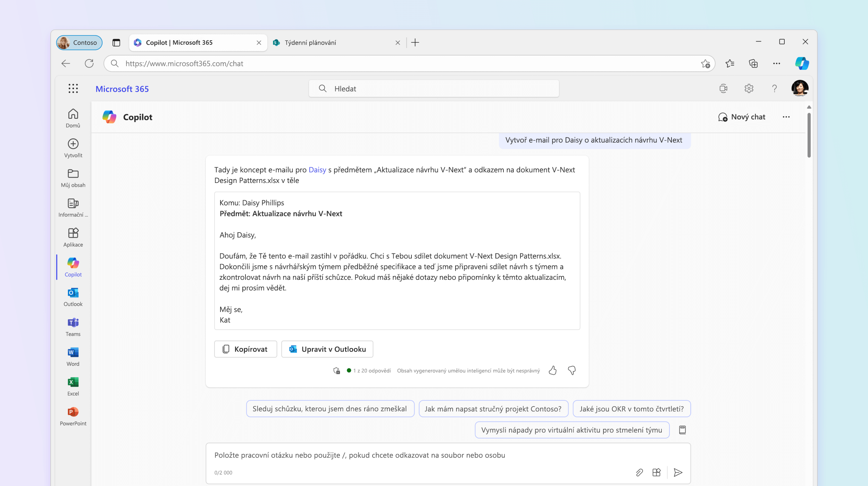The height and width of the screenshot is (486, 868).
Task: Add this page to favorites star
Action: pos(705,64)
